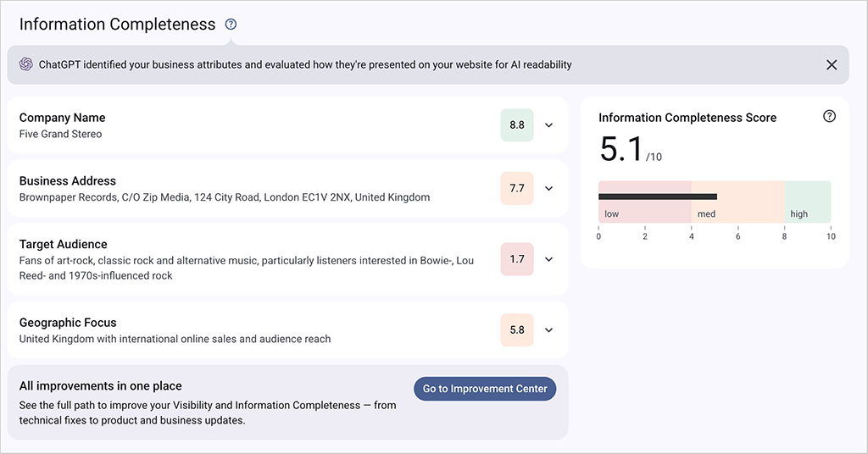Screen dimensions: 868x454
Task: Click the 7.7 Business Address score badge
Action: (517, 189)
